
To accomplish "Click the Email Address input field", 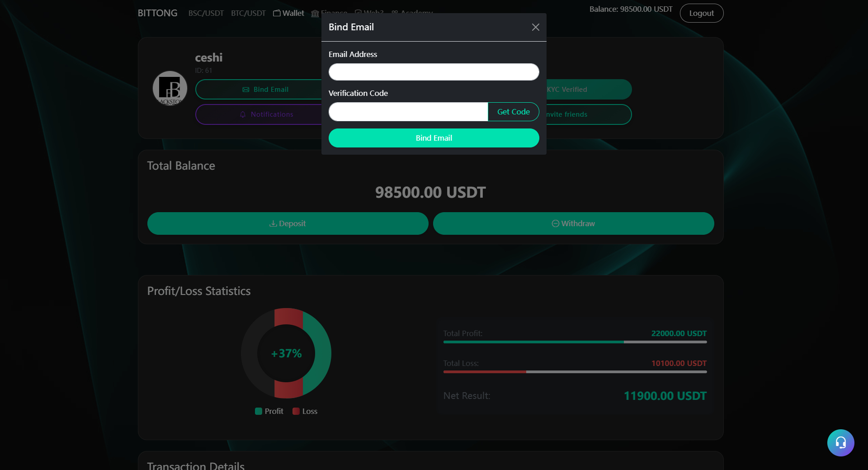I will pos(434,72).
